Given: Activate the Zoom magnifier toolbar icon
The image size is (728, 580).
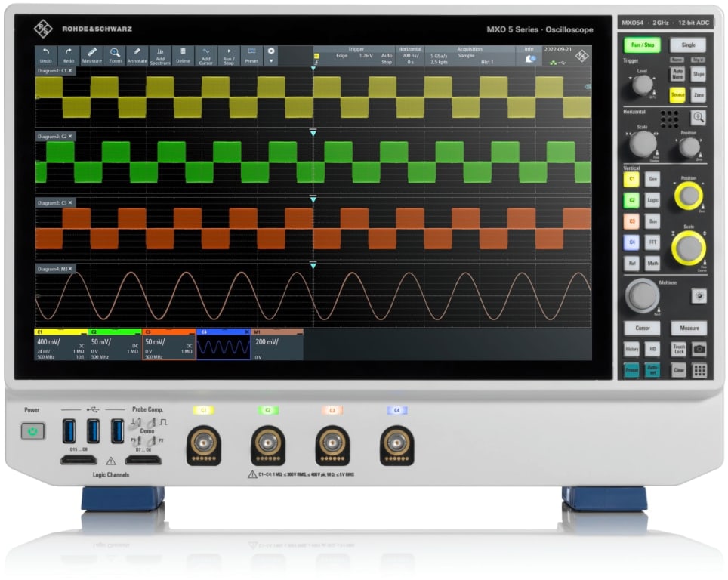Looking at the screenshot, I should [115, 55].
